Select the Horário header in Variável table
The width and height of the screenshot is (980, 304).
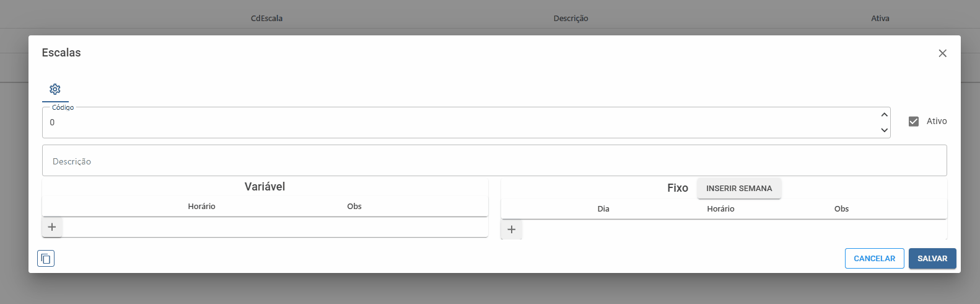[x=202, y=207]
